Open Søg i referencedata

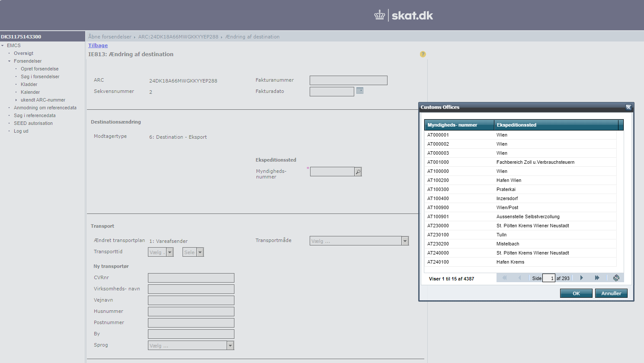pyautogui.click(x=35, y=115)
